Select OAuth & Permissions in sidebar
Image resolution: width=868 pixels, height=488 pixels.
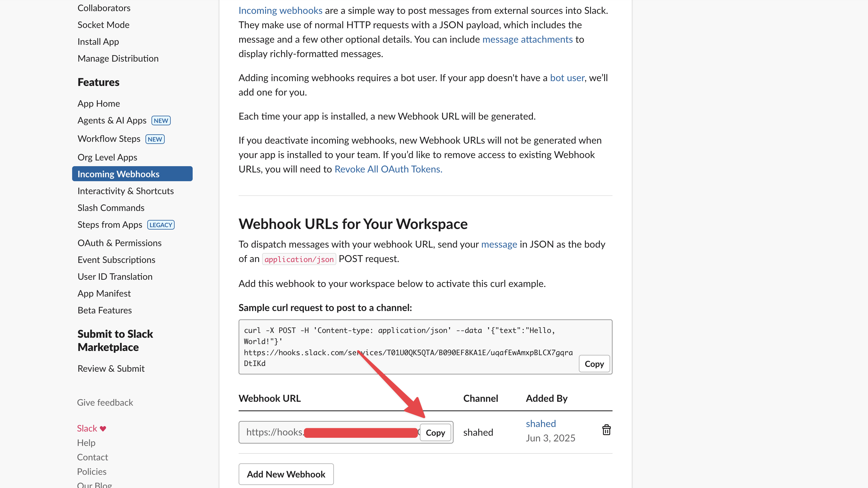pos(119,242)
